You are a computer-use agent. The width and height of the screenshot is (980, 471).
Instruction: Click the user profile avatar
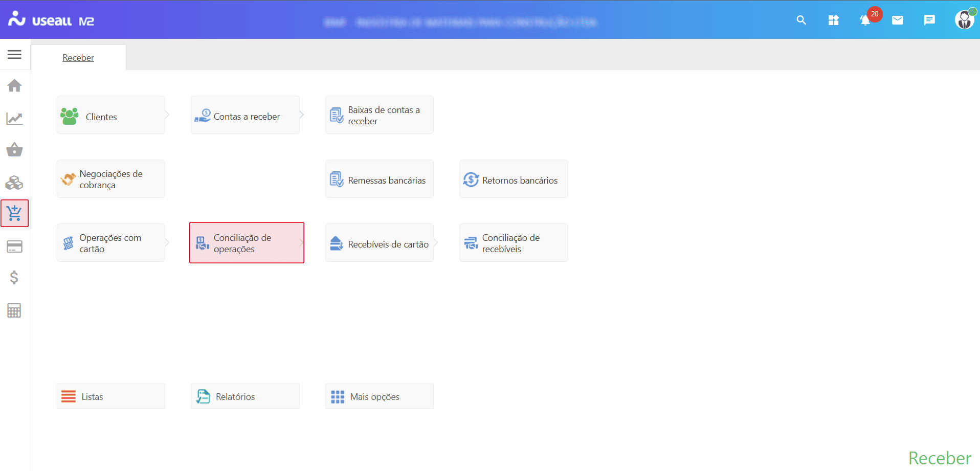pyautogui.click(x=964, y=20)
